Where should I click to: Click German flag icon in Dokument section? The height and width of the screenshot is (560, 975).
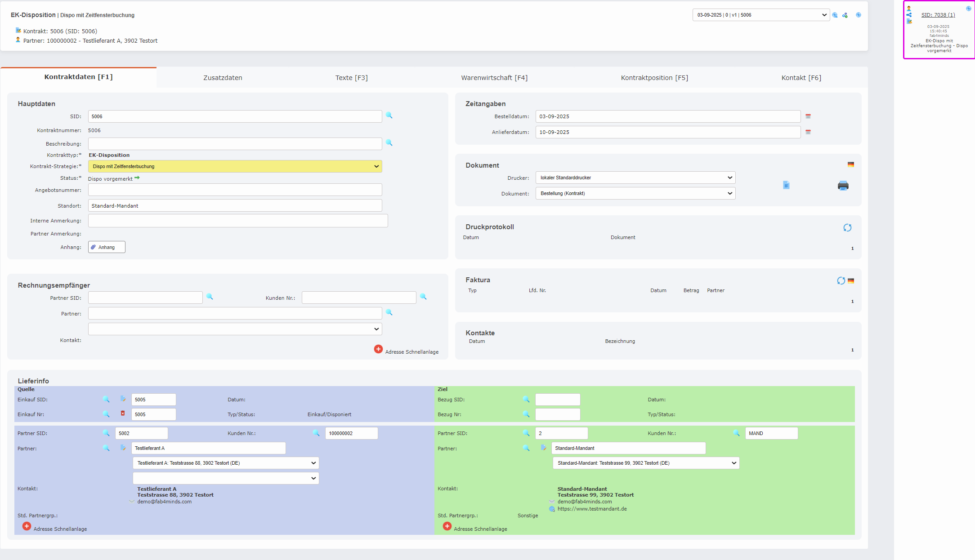(x=850, y=164)
